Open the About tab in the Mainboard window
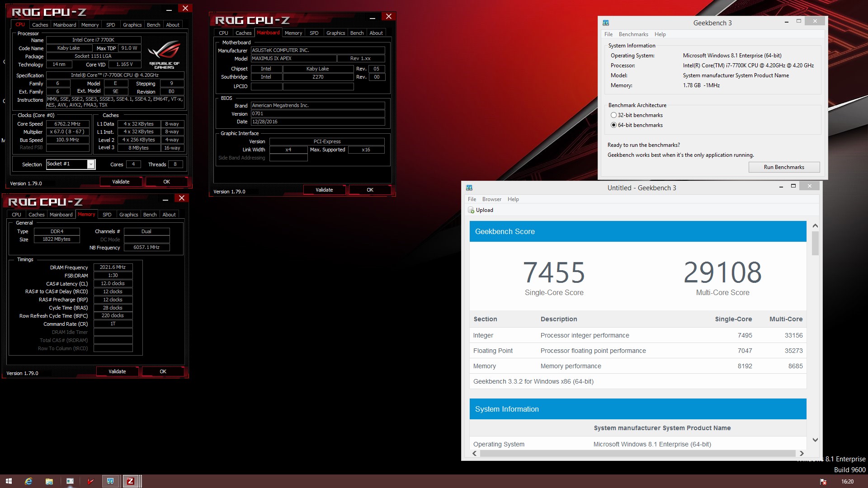This screenshot has width=868, height=488. (x=376, y=33)
